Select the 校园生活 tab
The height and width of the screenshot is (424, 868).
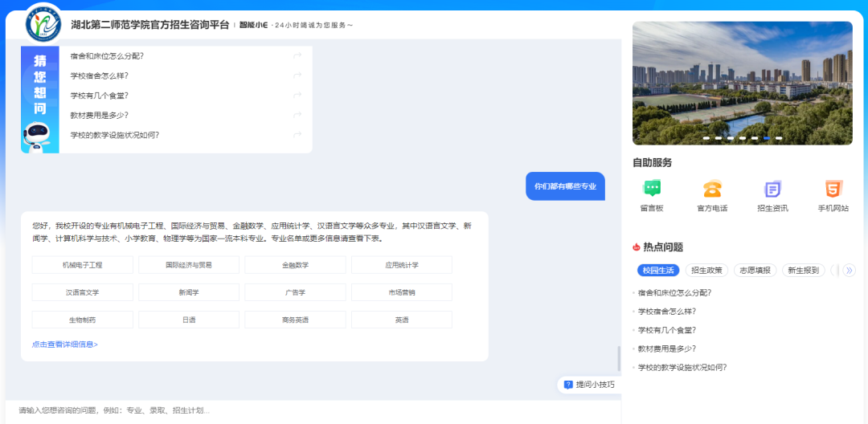(658, 271)
